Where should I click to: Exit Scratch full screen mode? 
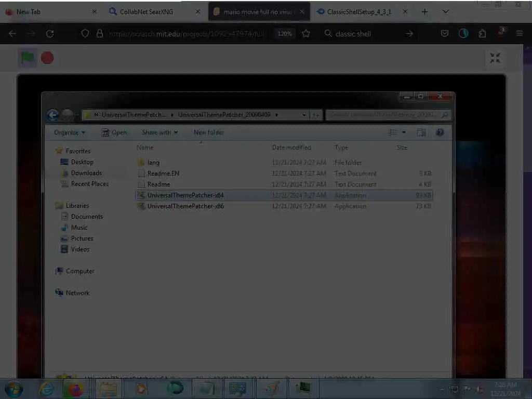pos(495,58)
